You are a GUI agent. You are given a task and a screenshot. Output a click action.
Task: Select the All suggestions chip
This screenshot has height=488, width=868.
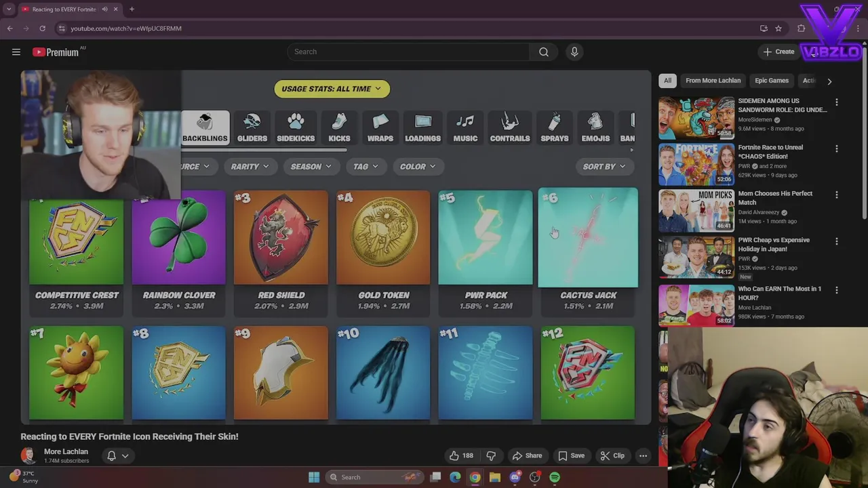667,81
